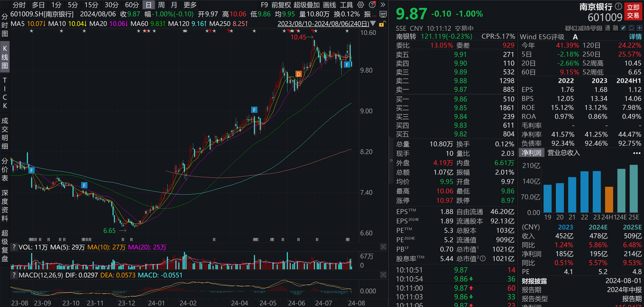Open VOL indicator help question mark
The image size is (644, 307).
[x=14, y=247]
